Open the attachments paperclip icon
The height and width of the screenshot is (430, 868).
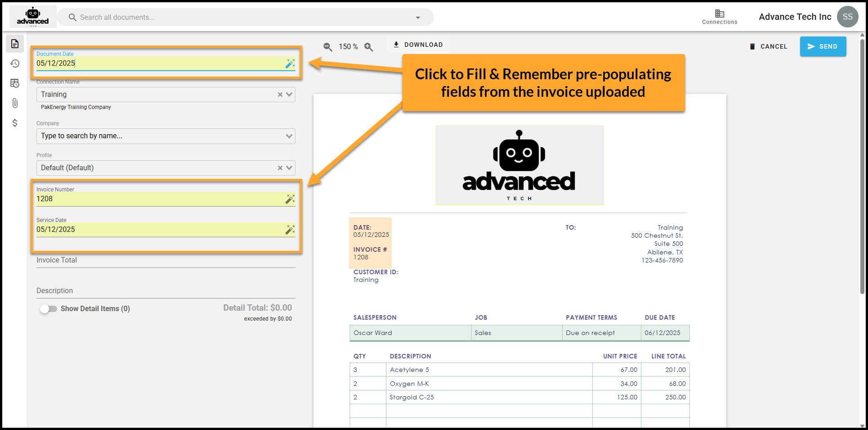(x=15, y=103)
